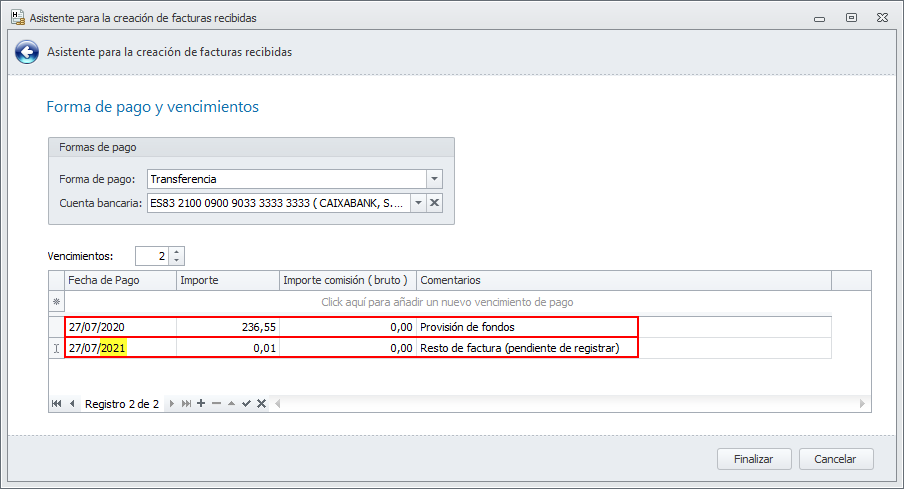Select the CAIXABANK bank account field
The width and height of the screenshot is (904, 489).
tap(279, 203)
